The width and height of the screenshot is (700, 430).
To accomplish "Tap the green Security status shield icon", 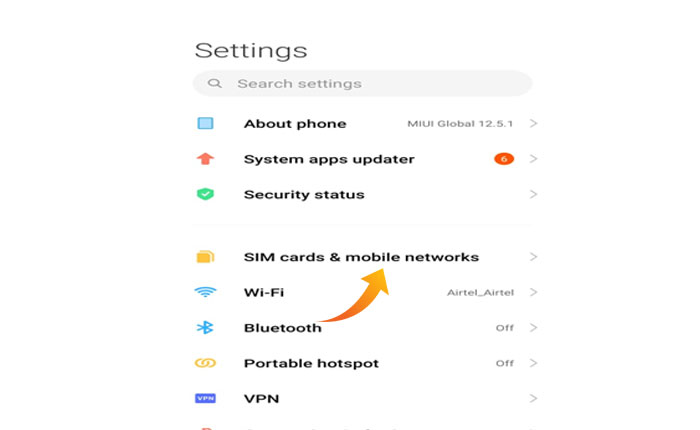I will (x=205, y=194).
